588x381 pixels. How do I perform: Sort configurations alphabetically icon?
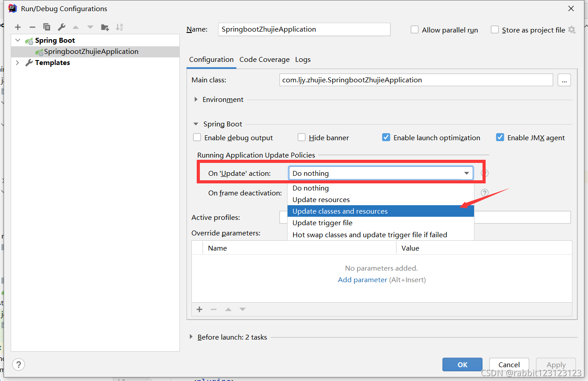point(119,27)
